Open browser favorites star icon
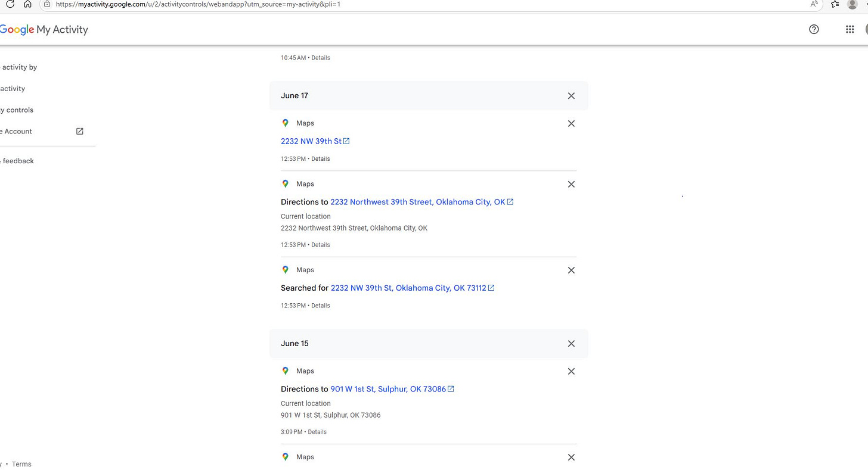Image resolution: width=868 pixels, height=470 pixels. (835, 4)
